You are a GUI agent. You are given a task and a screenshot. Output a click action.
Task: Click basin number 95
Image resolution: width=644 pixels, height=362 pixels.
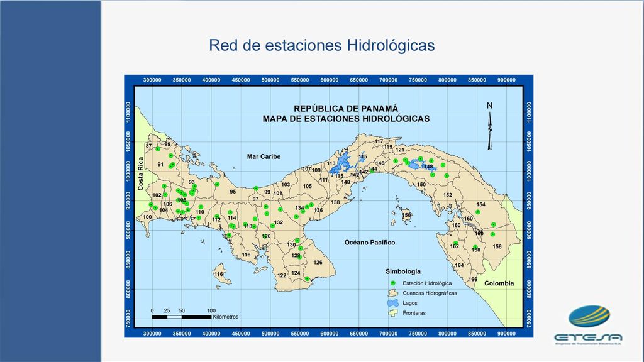[x=233, y=192]
